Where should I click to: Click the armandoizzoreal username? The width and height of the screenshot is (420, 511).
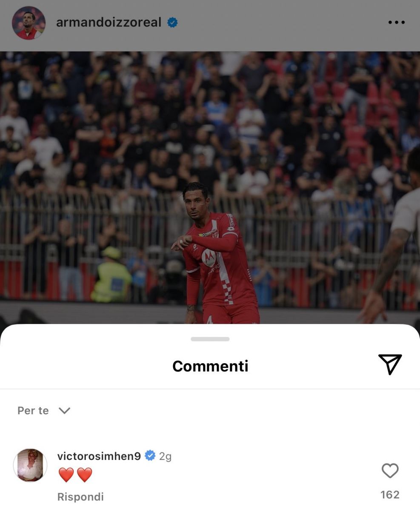point(109,22)
